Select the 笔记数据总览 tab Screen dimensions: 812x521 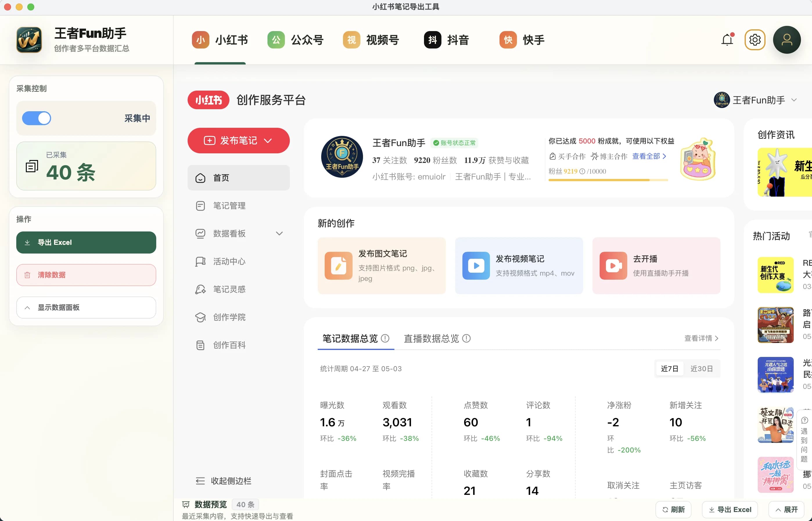pyautogui.click(x=355, y=338)
